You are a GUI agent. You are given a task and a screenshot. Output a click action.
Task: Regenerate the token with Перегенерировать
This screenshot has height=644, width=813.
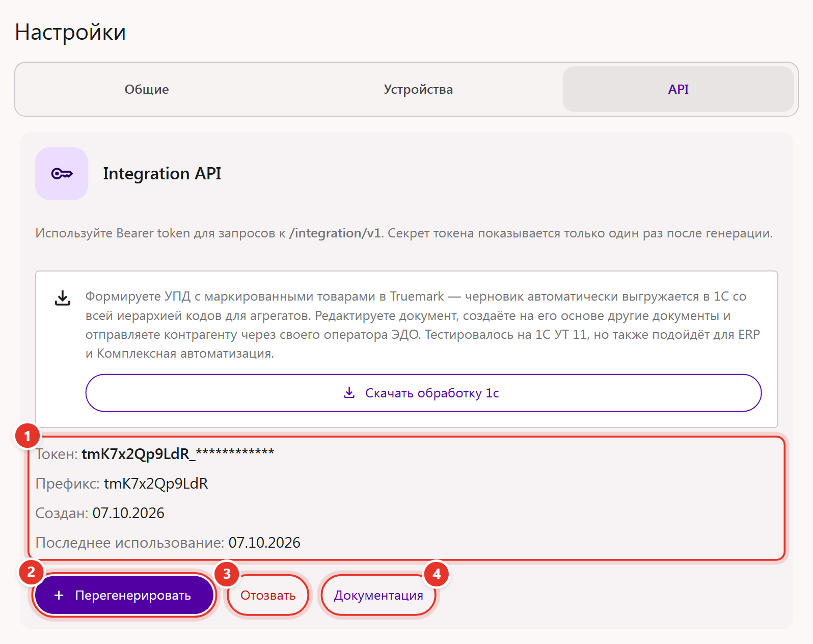tap(124, 595)
